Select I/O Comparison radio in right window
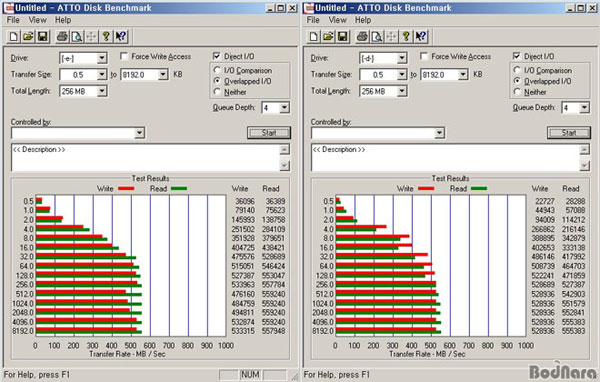This screenshot has width=600, height=382. 517,70
